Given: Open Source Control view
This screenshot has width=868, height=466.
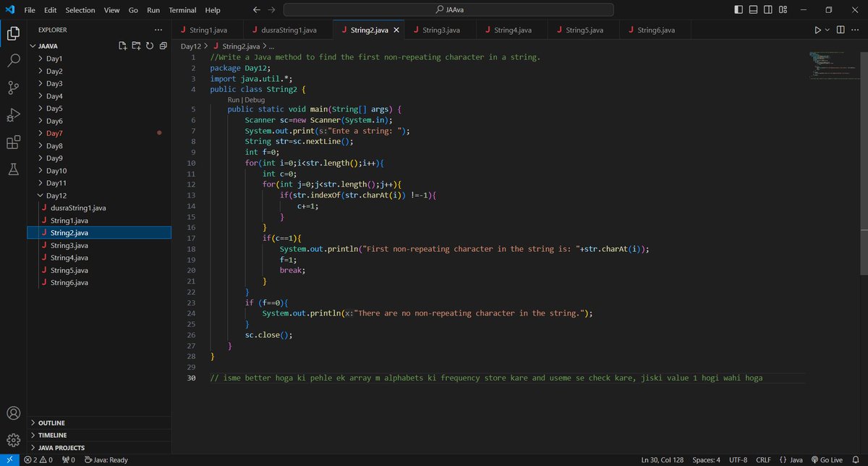Looking at the screenshot, I should (x=13, y=88).
